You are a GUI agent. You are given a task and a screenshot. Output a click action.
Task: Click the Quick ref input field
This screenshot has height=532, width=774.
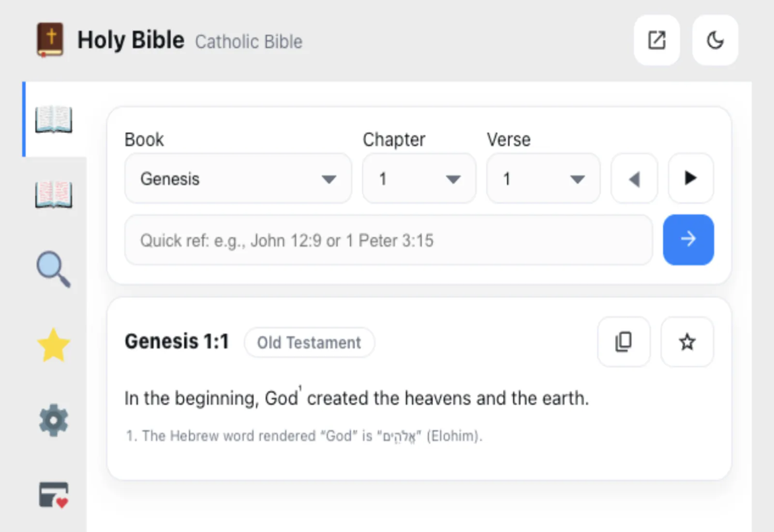pyautogui.click(x=388, y=240)
